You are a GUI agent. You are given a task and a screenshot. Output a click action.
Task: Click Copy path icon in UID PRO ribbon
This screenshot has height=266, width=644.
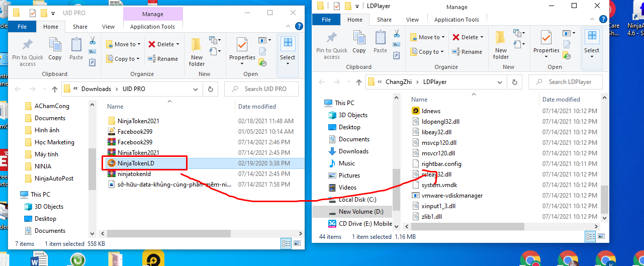tap(93, 51)
